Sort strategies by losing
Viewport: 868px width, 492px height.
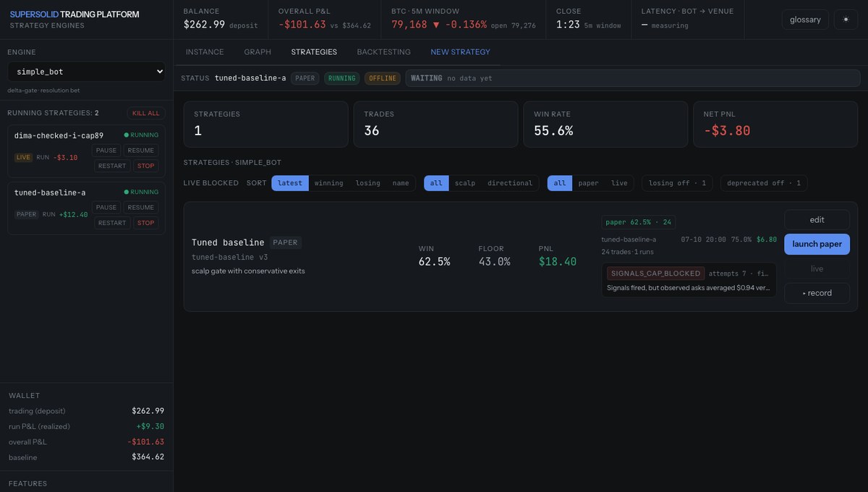(367, 183)
